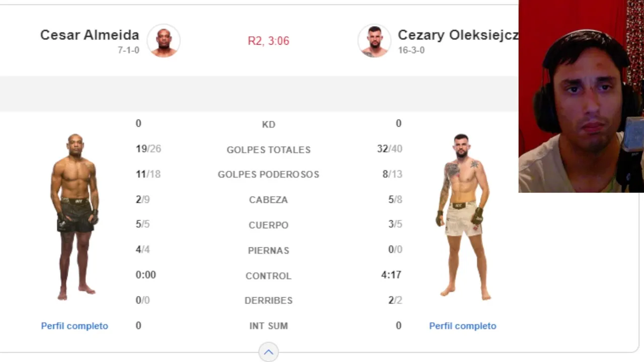Open Cezary Oleksiejczuk's Perfil completo link
Viewport: 644px width, 362px height.
[462, 326]
